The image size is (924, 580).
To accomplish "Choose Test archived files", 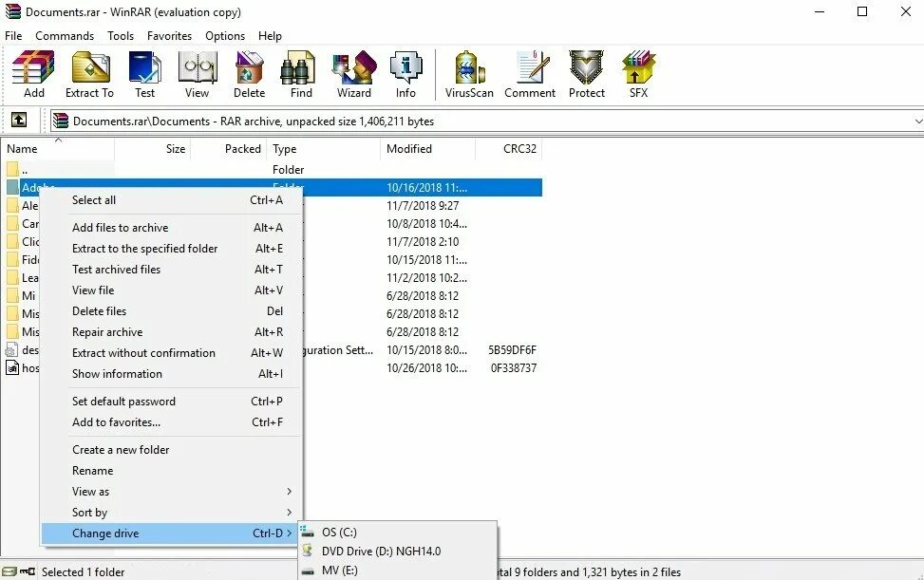I will tap(172, 269).
